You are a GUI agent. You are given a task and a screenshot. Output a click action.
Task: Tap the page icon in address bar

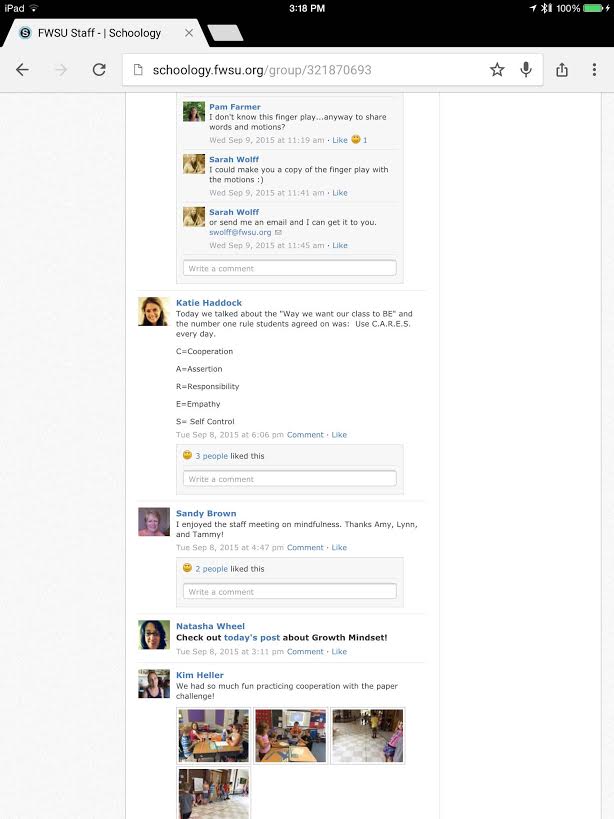tap(138, 69)
